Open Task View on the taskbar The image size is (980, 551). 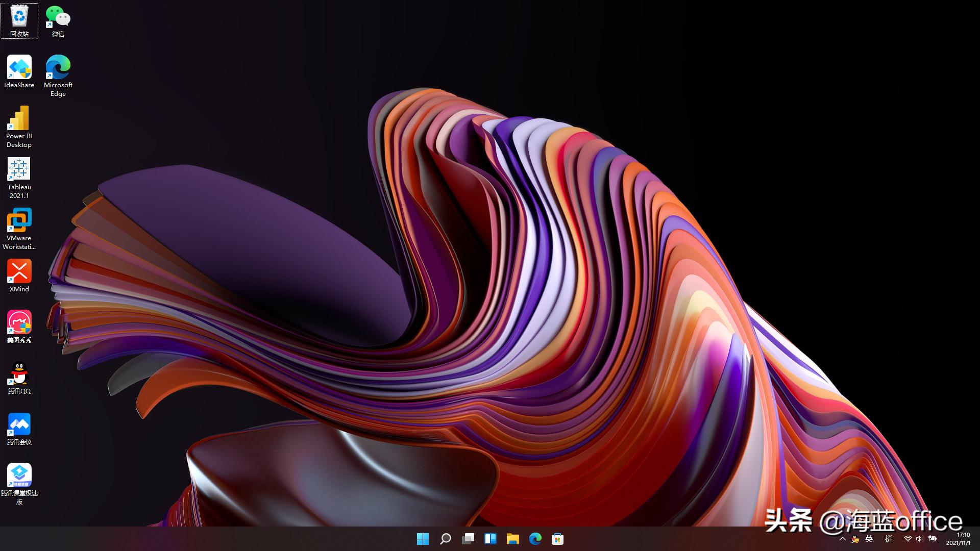(x=468, y=539)
